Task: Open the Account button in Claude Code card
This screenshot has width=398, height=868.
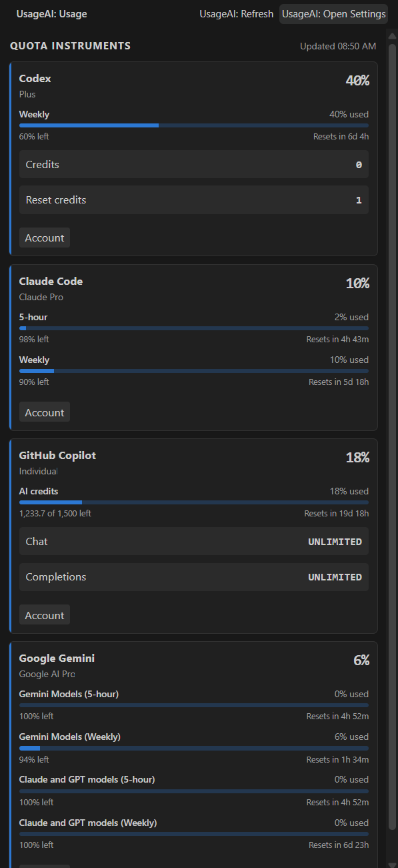Action: point(45,412)
